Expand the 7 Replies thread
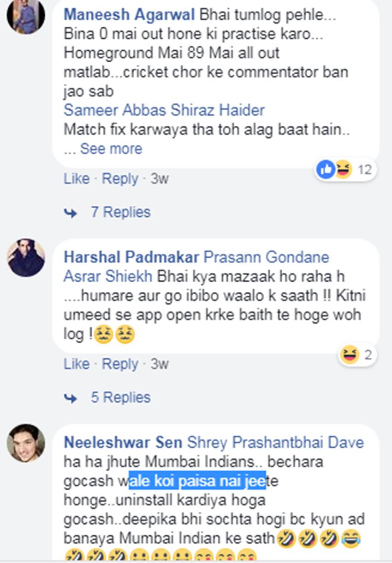The width and height of the screenshot is (392, 563). [x=120, y=212]
